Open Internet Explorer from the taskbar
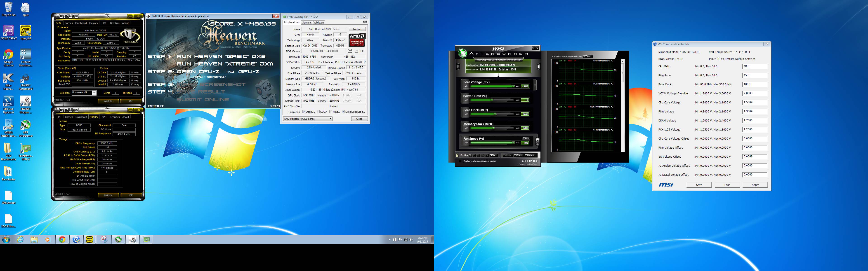The width and height of the screenshot is (868, 271). [20, 239]
